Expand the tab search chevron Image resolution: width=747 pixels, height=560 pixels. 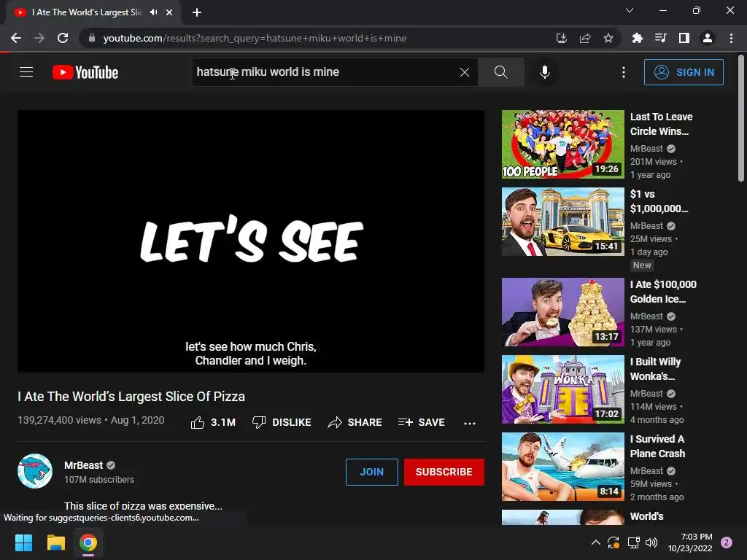click(x=630, y=10)
